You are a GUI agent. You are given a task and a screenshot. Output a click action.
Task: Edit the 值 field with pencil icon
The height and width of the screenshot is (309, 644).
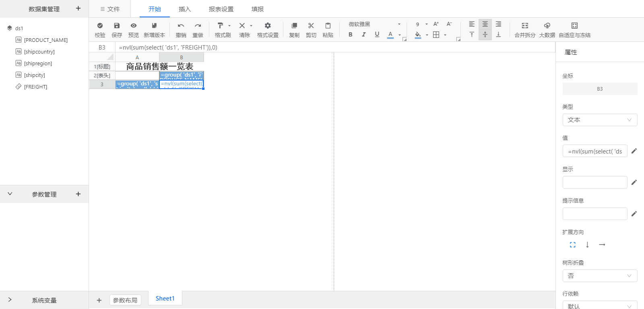(x=634, y=151)
